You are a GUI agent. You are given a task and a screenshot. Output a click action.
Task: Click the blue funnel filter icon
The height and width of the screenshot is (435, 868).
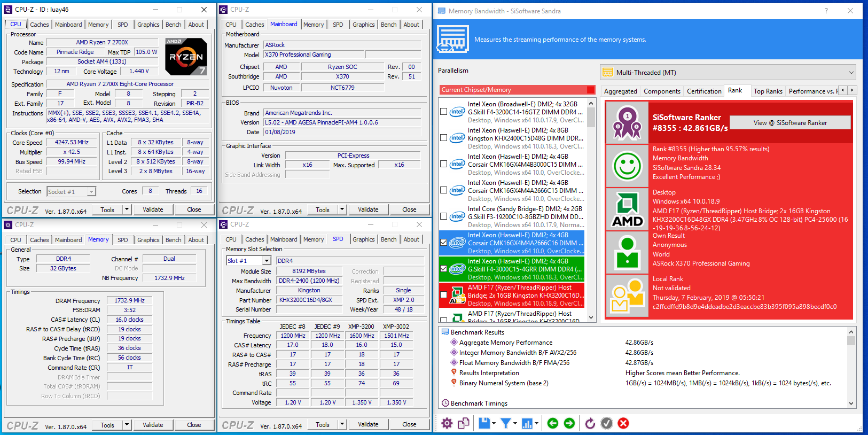(x=505, y=423)
